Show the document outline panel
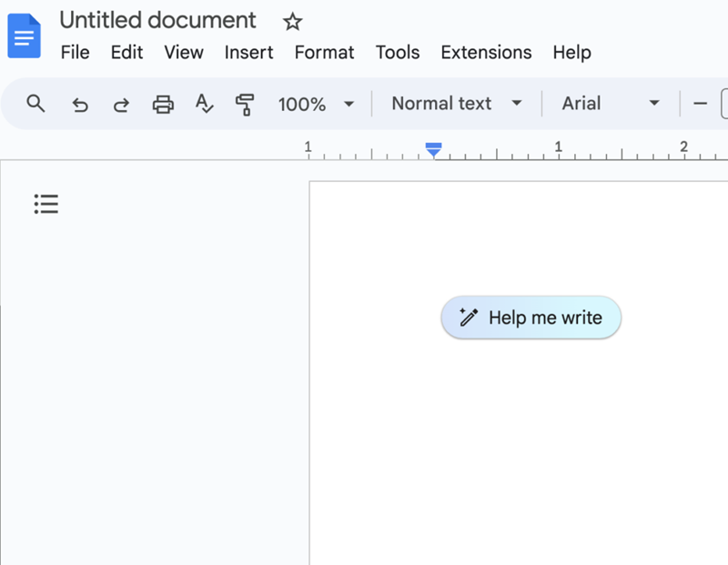728x565 pixels. coord(45,204)
